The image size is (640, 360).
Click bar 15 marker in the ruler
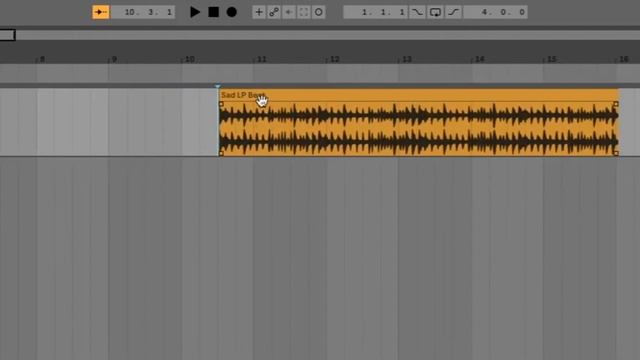[x=551, y=59]
